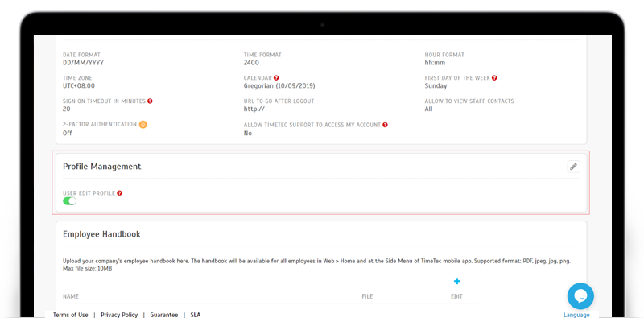Add a handbook with the blue plus icon

click(x=456, y=282)
